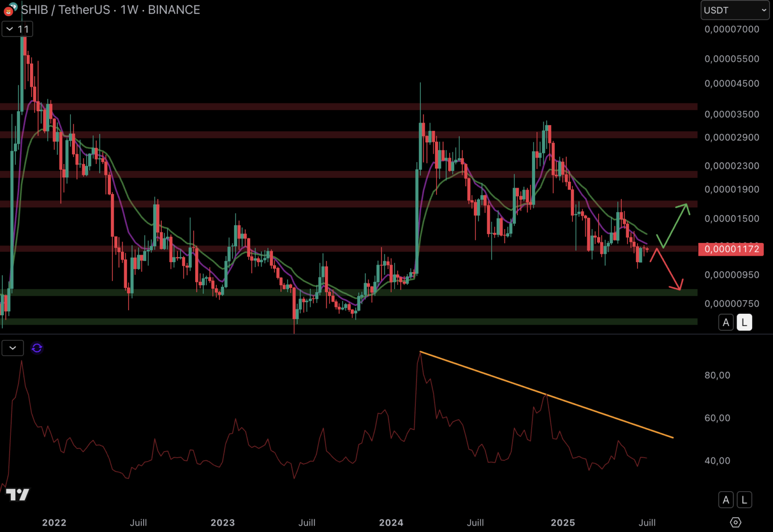Collapse the RSI indicator pane chevron
The height and width of the screenshot is (532, 773).
[13, 348]
